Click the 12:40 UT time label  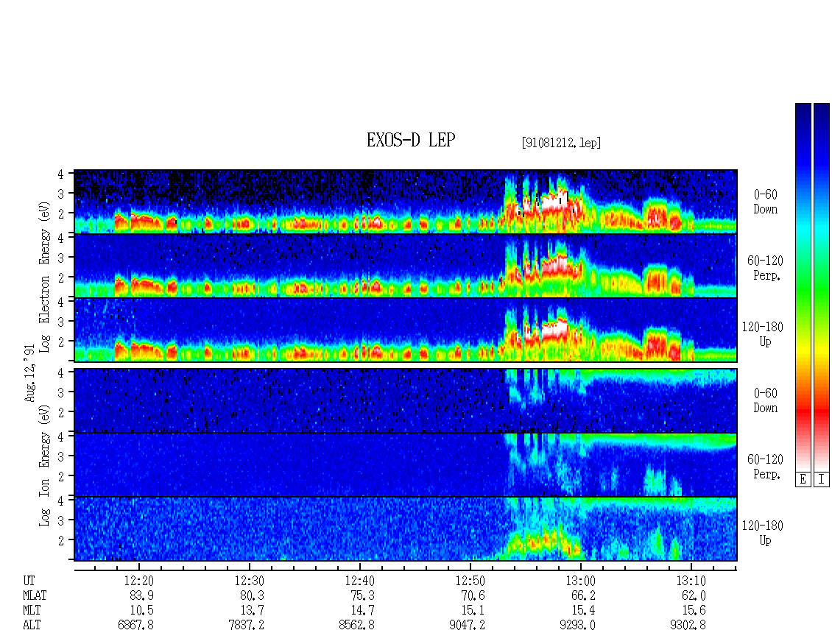[x=360, y=581]
